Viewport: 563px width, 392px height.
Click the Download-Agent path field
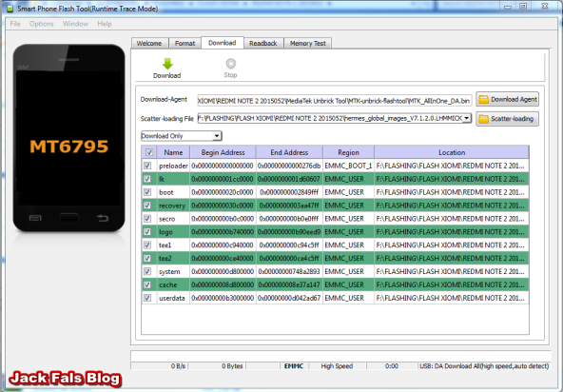click(335, 101)
